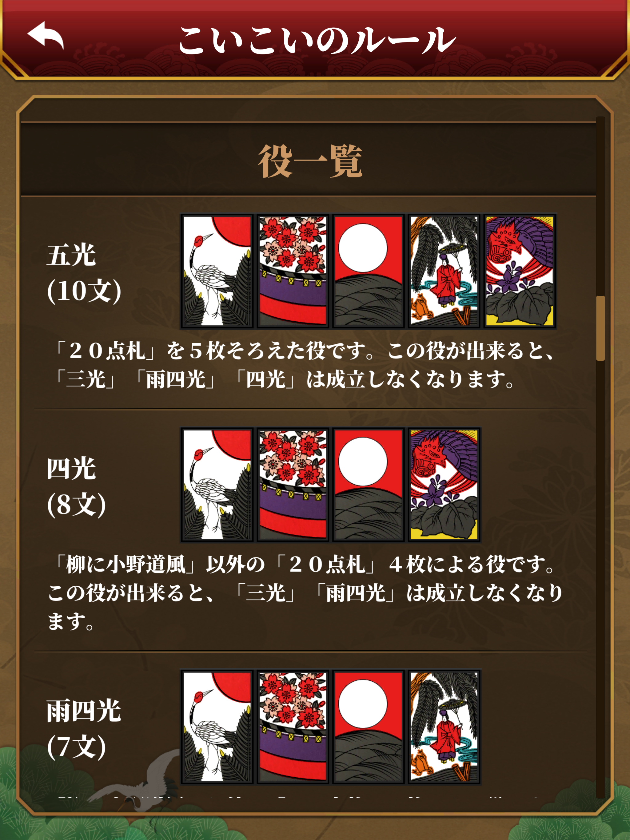Click the vertical scrollbar thumb
The width and height of the screenshot is (630, 840).
tap(600, 328)
